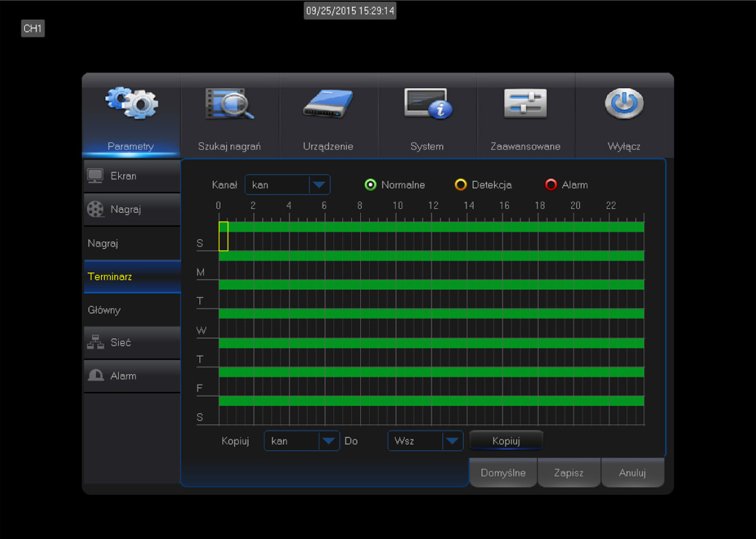This screenshot has width=756, height=539.
Task: Open the Główny submenu item
Action: coord(132,309)
